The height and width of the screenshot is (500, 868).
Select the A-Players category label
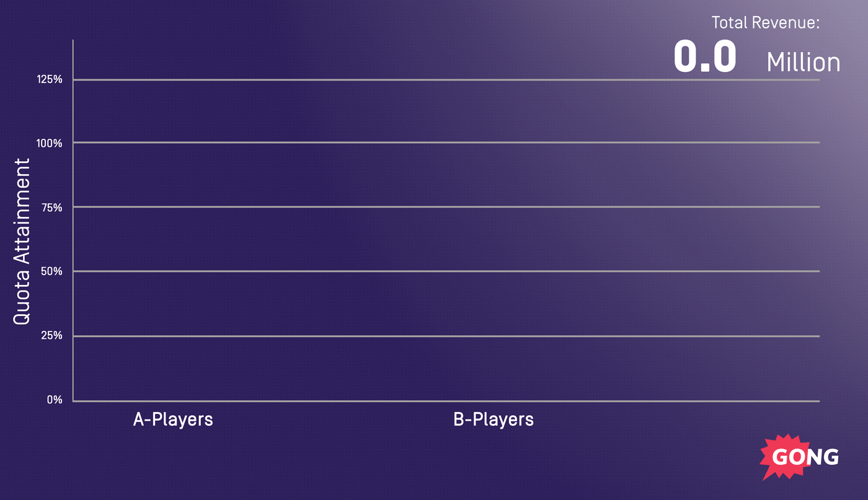173,419
